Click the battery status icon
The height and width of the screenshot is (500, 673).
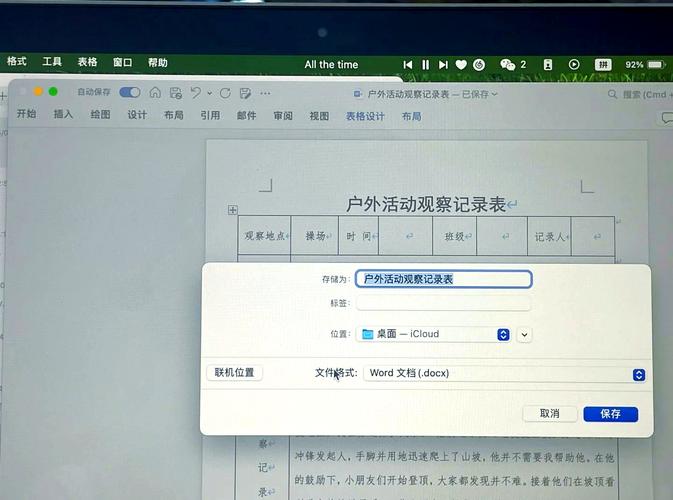point(657,65)
